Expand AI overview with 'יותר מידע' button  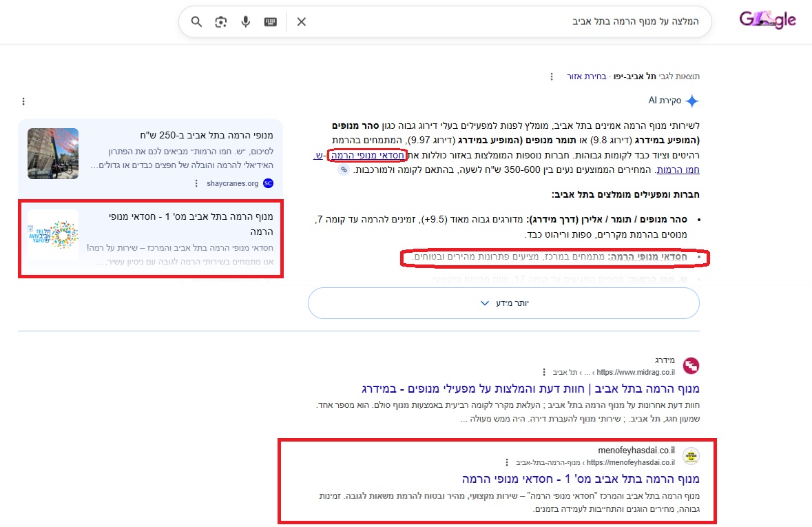pyautogui.click(x=503, y=303)
